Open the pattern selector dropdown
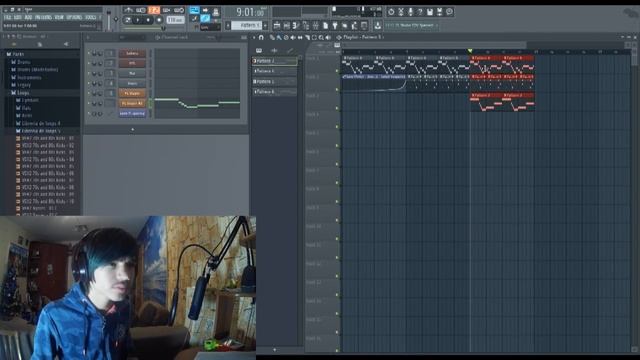 point(247,26)
